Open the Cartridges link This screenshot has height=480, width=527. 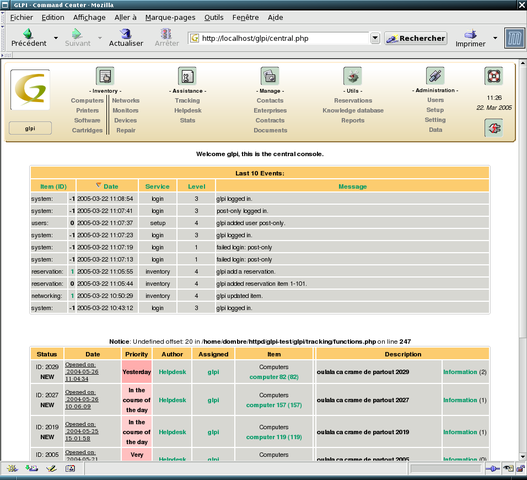(x=87, y=130)
